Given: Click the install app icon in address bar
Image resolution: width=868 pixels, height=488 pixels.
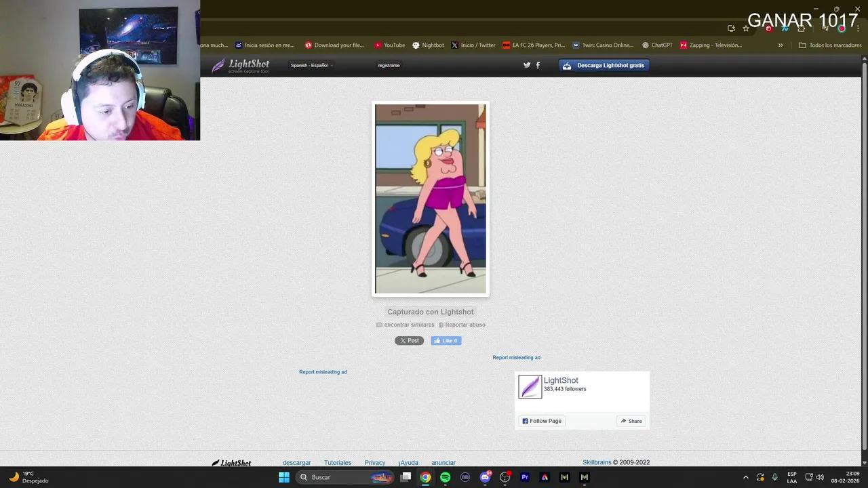Looking at the screenshot, I should (731, 28).
